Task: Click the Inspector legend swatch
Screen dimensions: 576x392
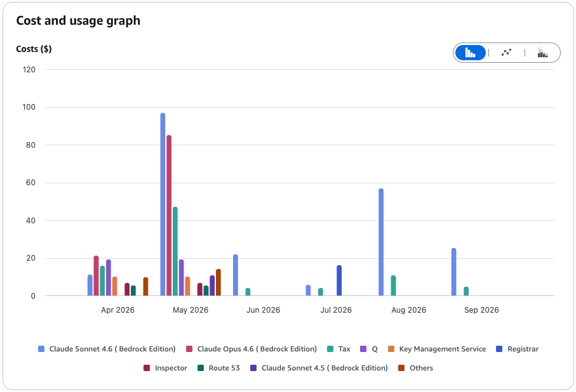Action: (147, 368)
